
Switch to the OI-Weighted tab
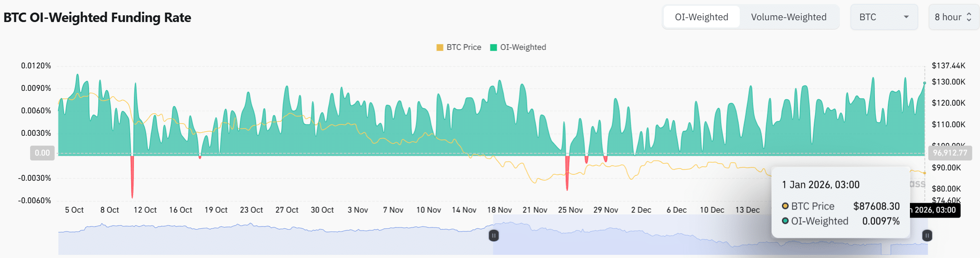(x=701, y=17)
